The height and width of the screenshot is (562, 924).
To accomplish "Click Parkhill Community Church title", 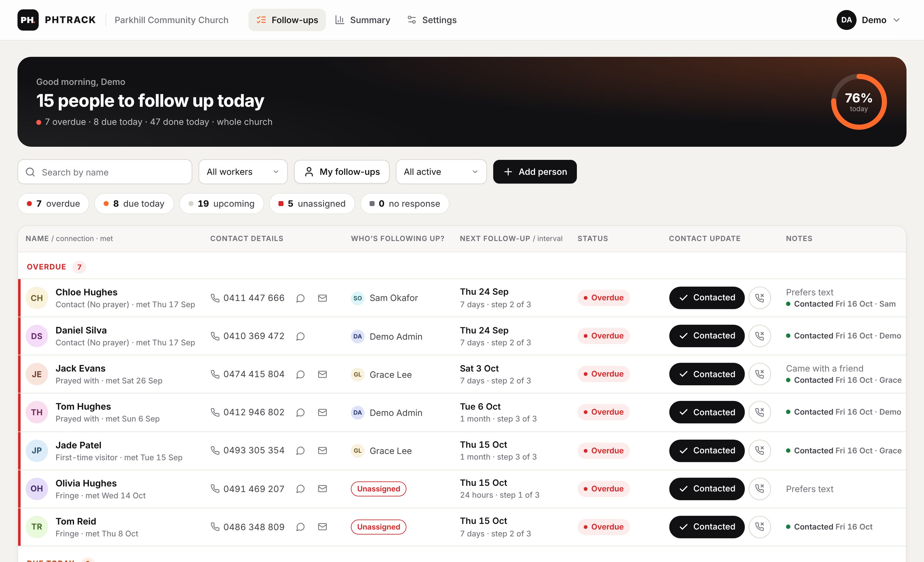I will click(171, 20).
